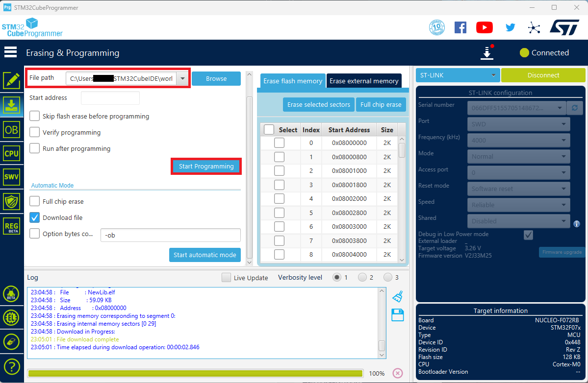
Task: Open the Option Bytes (OB) panel
Action: [12, 130]
